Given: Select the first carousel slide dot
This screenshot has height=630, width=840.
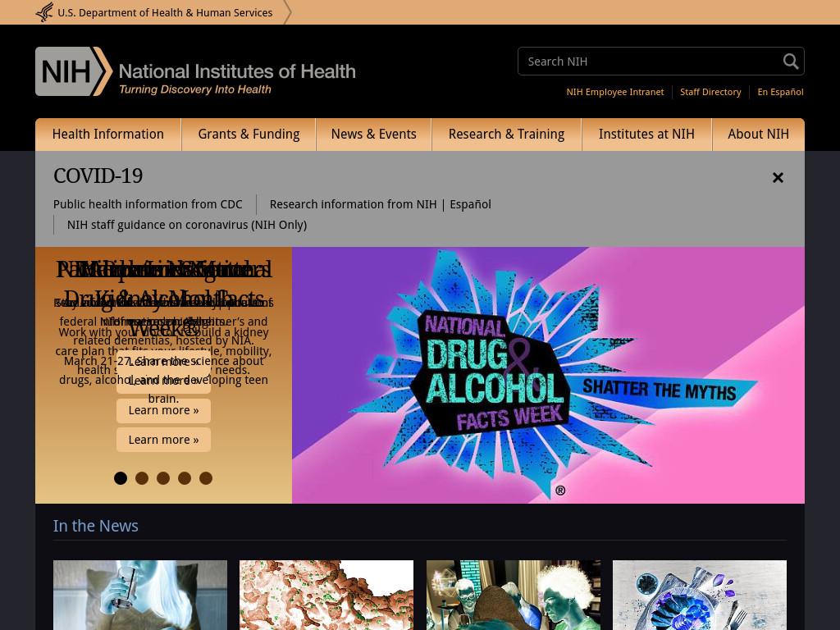Looking at the screenshot, I should (121, 478).
